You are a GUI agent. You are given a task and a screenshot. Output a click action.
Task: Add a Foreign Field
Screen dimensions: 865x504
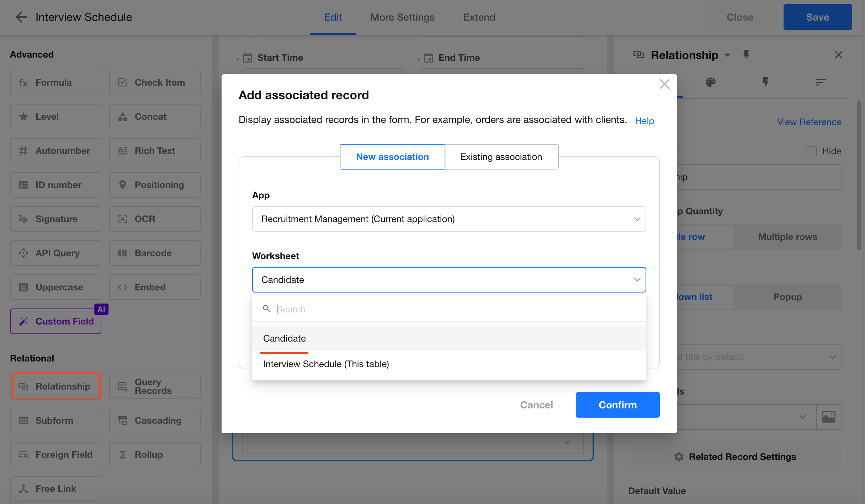click(x=55, y=455)
